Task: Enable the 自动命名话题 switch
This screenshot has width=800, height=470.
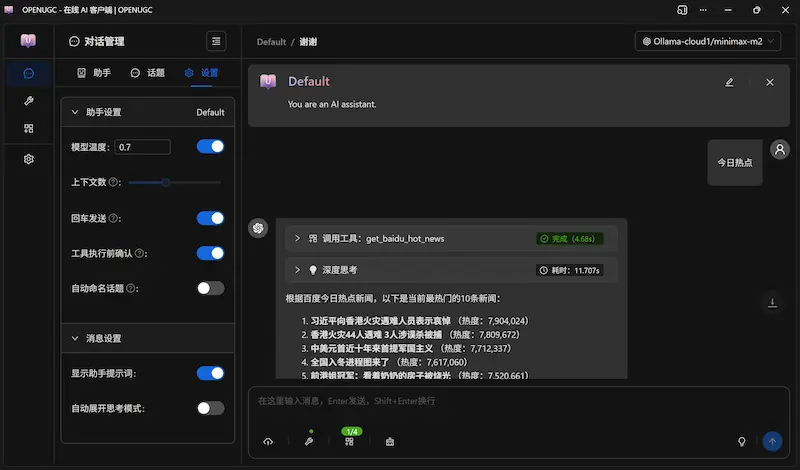Action: 210,288
